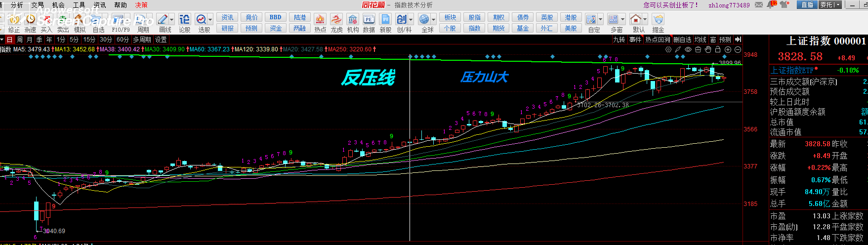Open the 修正 toolbar icon

14,19
